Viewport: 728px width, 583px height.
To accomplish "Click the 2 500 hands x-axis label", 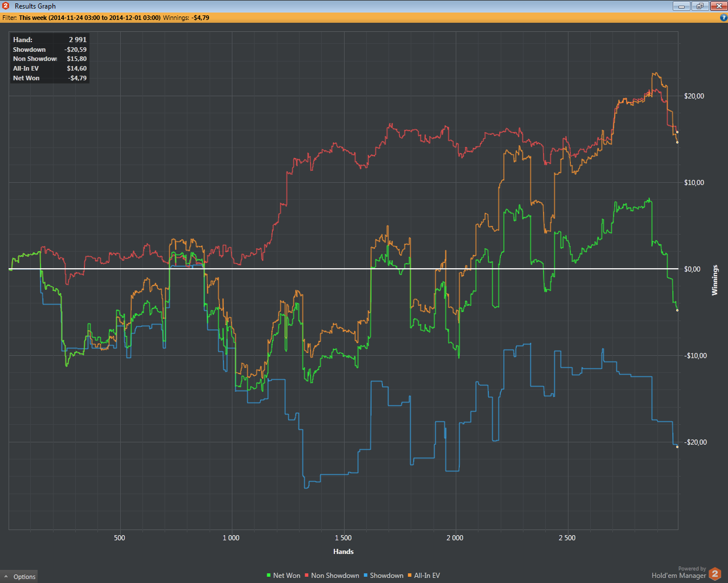I will click(567, 538).
